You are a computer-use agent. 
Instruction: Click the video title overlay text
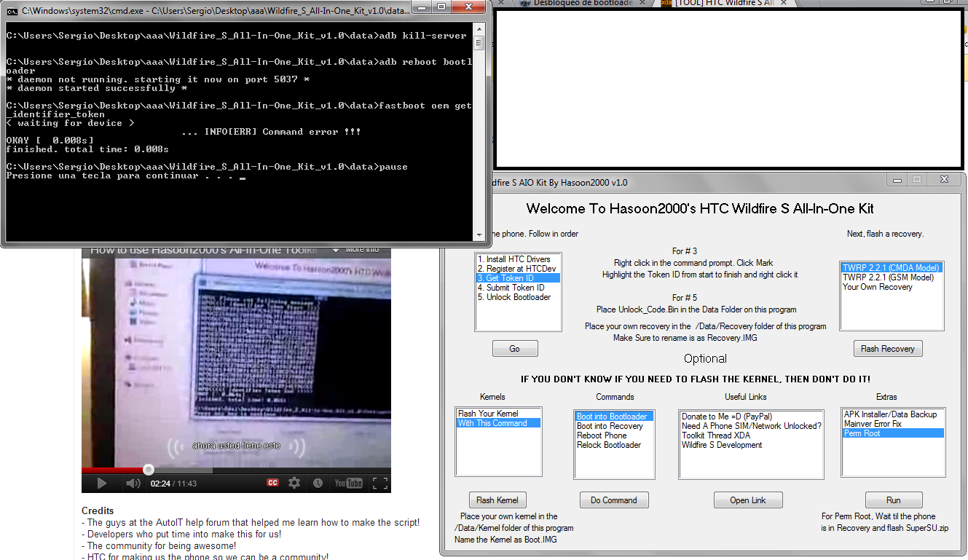coord(204,250)
